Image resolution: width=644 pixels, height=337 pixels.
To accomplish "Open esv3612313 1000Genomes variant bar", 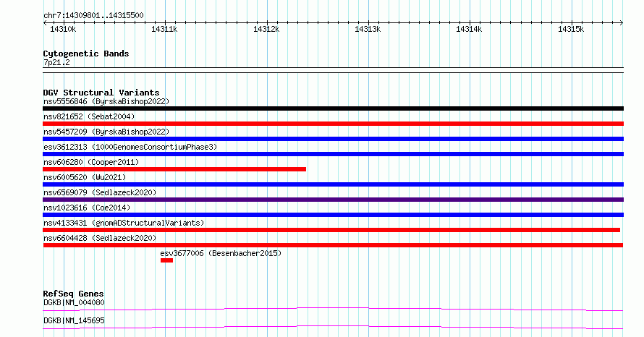I will [333, 154].
